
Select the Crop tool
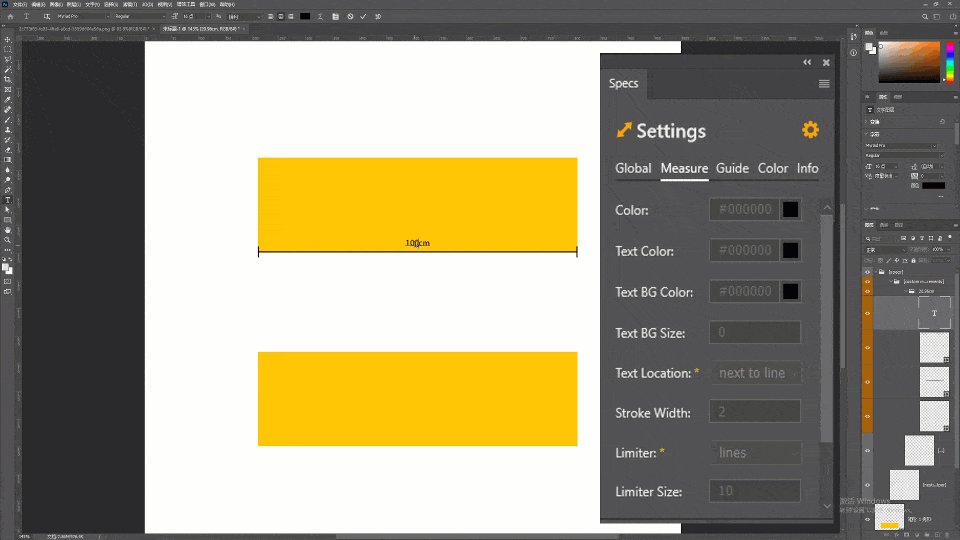(x=7, y=80)
